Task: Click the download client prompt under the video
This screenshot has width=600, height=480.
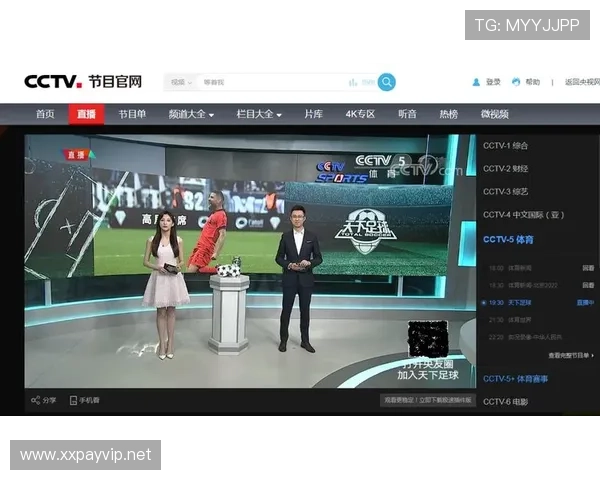Action: click(424, 400)
